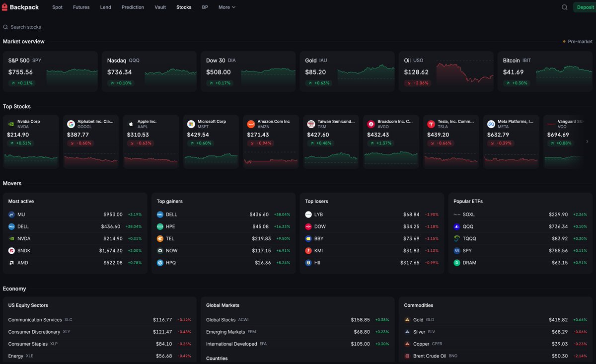Open the Futures tab

pyautogui.click(x=81, y=7)
